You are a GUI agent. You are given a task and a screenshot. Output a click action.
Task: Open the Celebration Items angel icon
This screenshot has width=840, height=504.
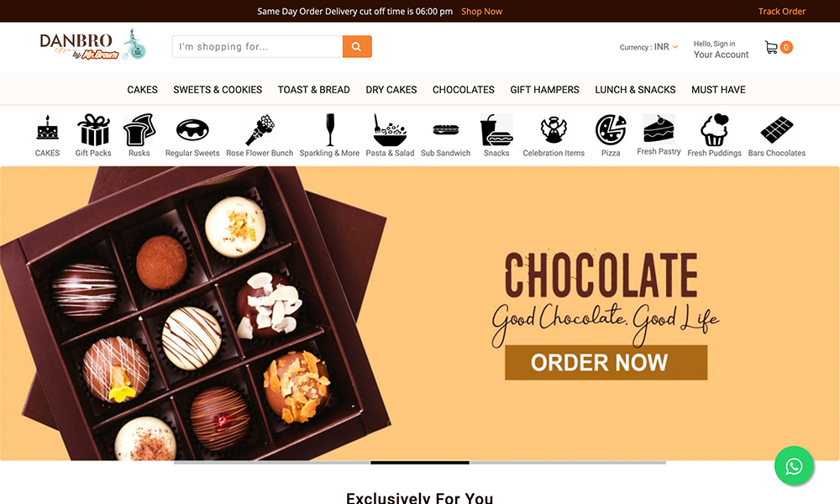pyautogui.click(x=554, y=130)
